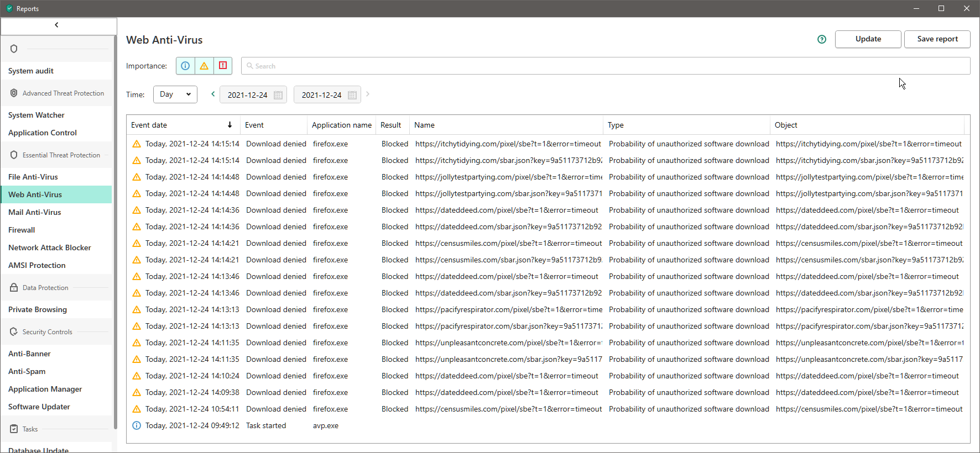This screenshot has width=980, height=453.
Task: Collapse the sidebar with the back chevron
Action: (56, 25)
